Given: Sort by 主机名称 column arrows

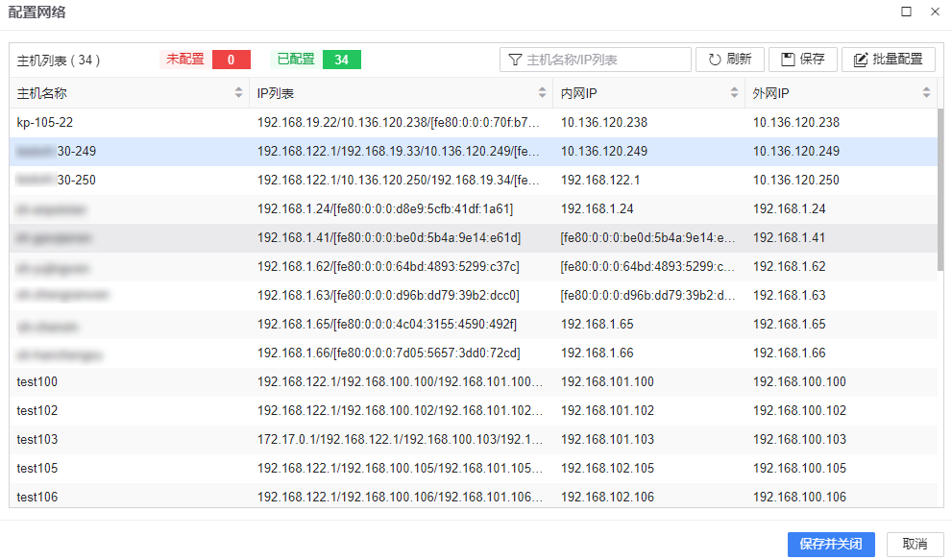Looking at the screenshot, I should click(238, 93).
